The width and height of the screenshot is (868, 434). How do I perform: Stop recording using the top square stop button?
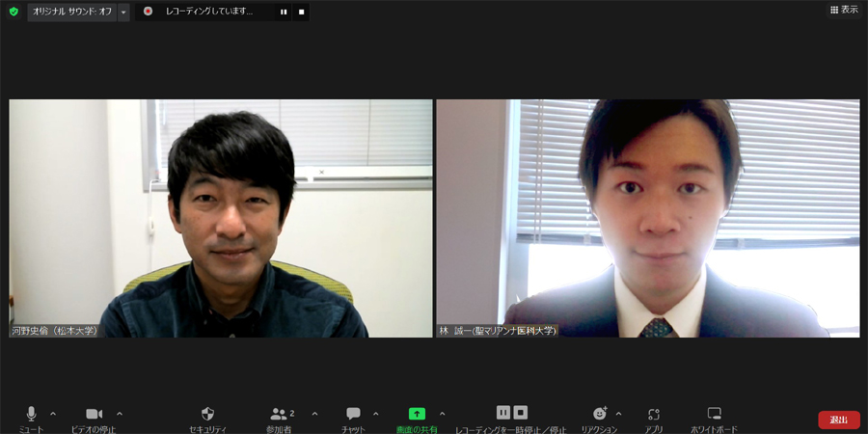[301, 12]
